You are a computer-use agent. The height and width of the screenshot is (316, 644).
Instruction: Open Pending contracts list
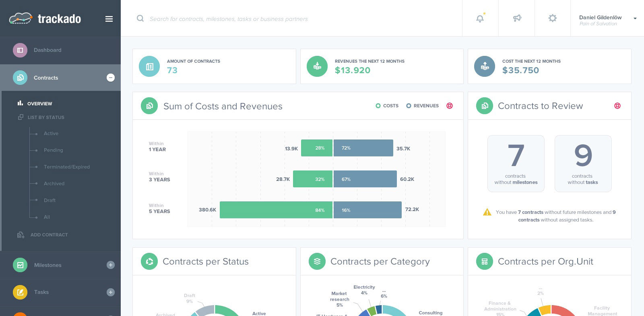(x=54, y=150)
